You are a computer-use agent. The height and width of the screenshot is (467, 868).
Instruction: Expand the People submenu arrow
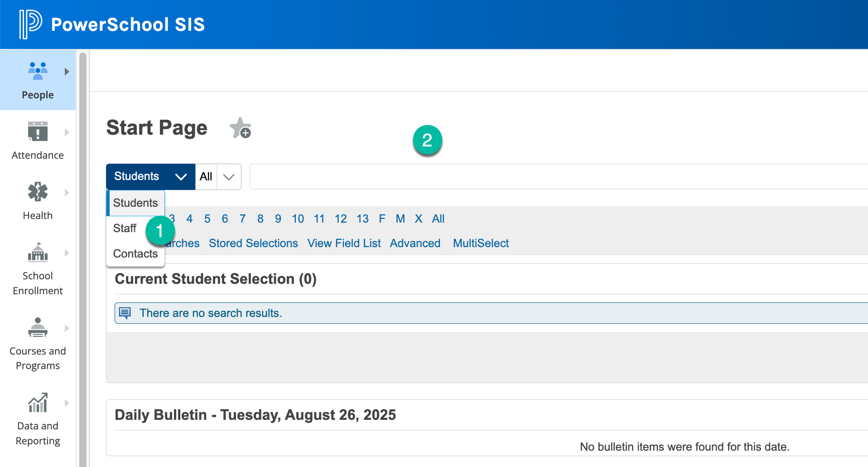tap(67, 72)
